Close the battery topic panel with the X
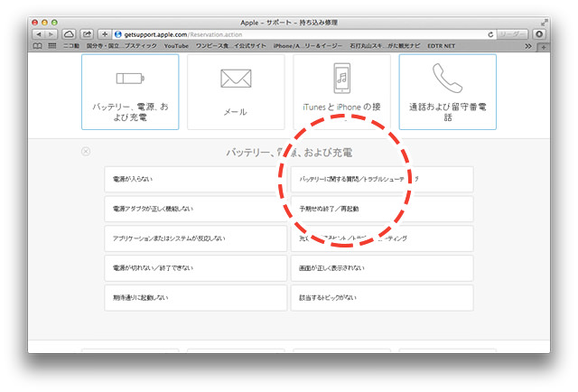 tap(86, 152)
